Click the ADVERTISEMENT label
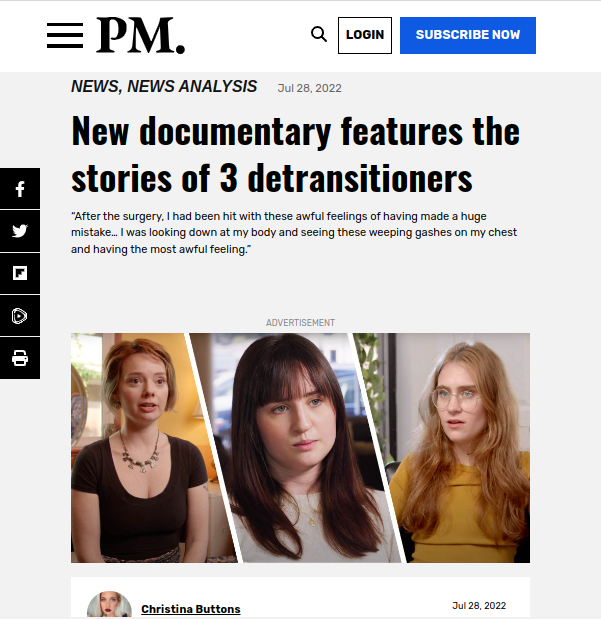This screenshot has width=601, height=619. tap(300, 323)
